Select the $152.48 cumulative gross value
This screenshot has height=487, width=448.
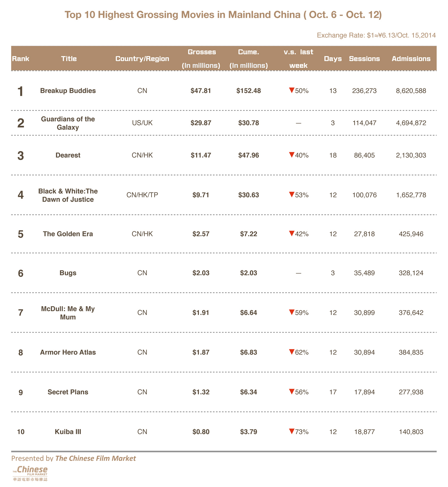(x=248, y=91)
